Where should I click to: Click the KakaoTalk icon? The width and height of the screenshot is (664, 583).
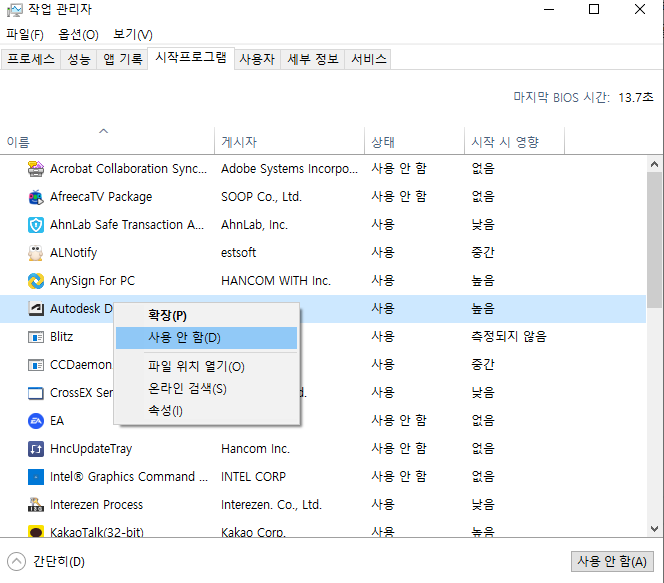36,531
